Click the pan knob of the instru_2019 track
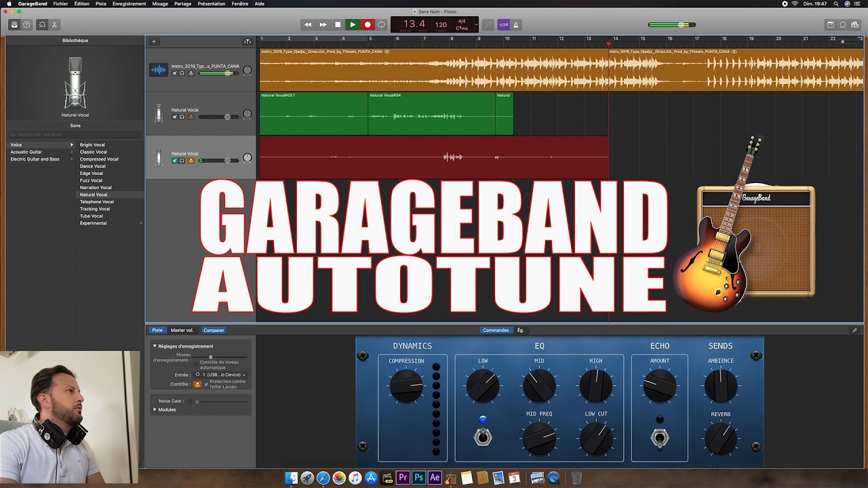 pyautogui.click(x=247, y=70)
